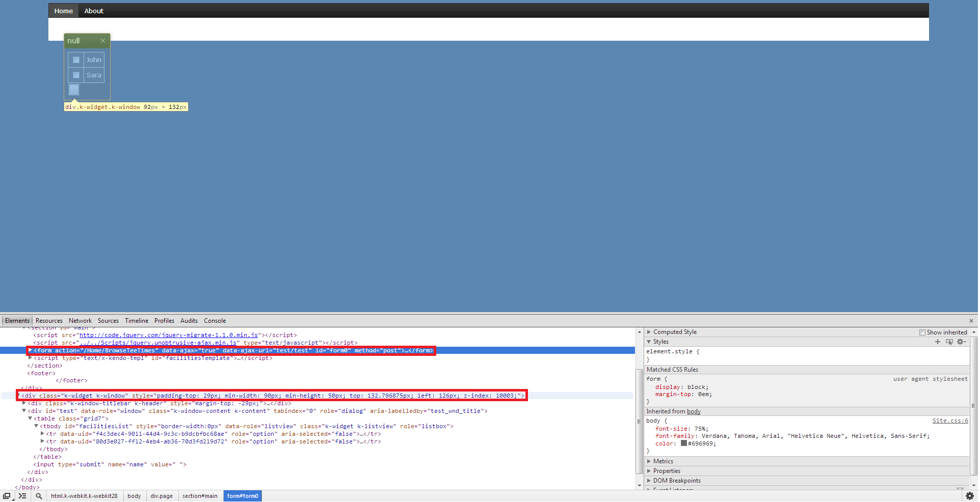980x502 pixels.
Task: Open the About menu item
Action: (94, 11)
